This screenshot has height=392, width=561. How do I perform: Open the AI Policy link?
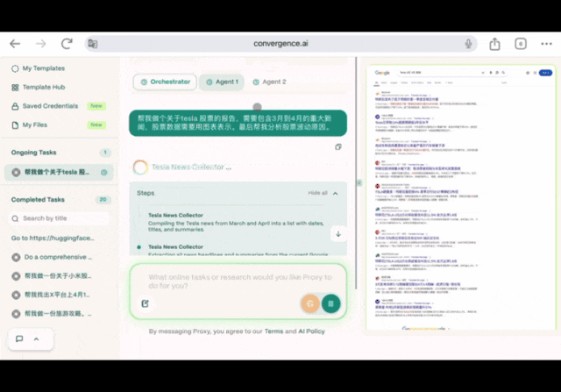coord(312,331)
